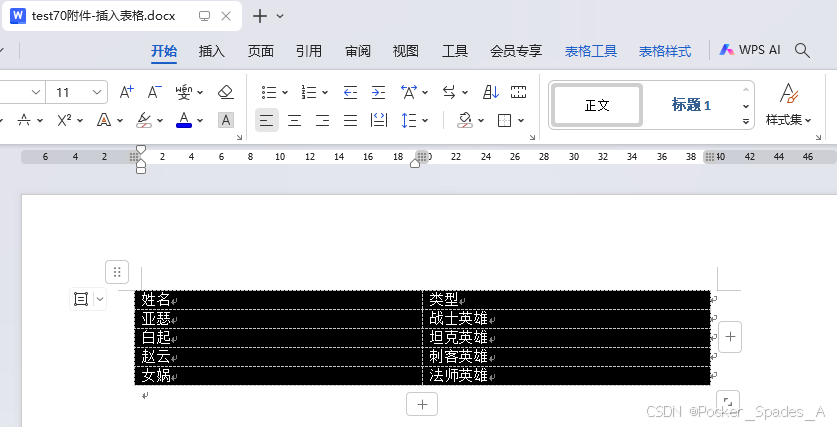Switch to the 审阅 tab
Viewport: 837px width, 427px height.
(358, 51)
